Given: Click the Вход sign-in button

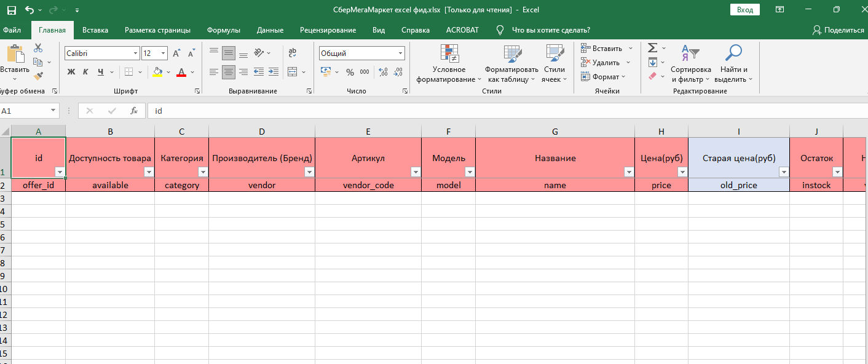Looking at the screenshot, I should [744, 10].
